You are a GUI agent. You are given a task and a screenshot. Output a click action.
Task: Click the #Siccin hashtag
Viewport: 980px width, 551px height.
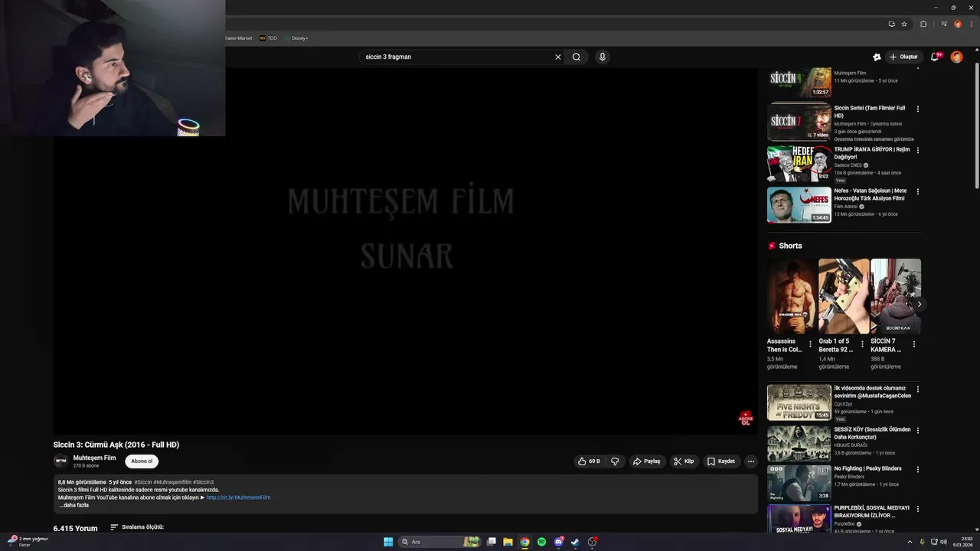(143, 482)
